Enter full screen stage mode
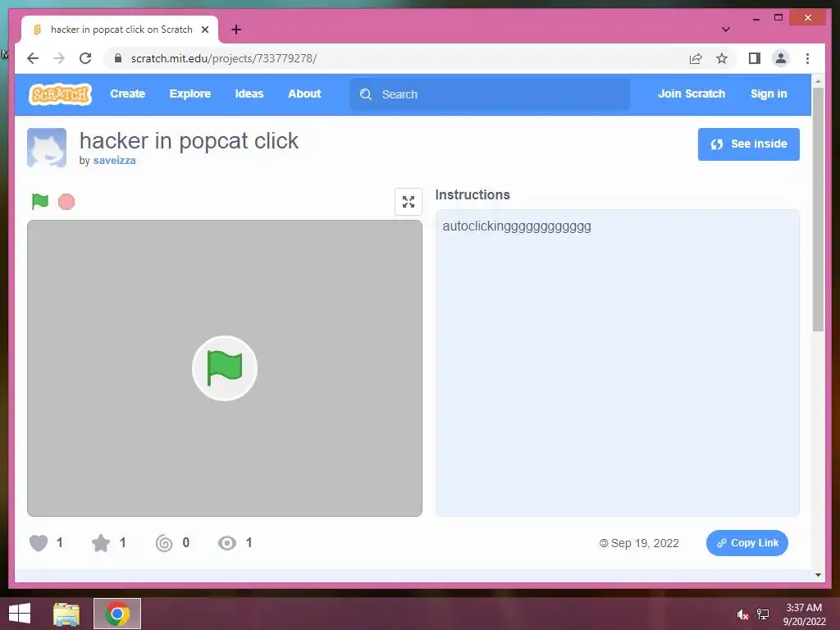The height and width of the screenshot is (630, 840). point(409,202)
